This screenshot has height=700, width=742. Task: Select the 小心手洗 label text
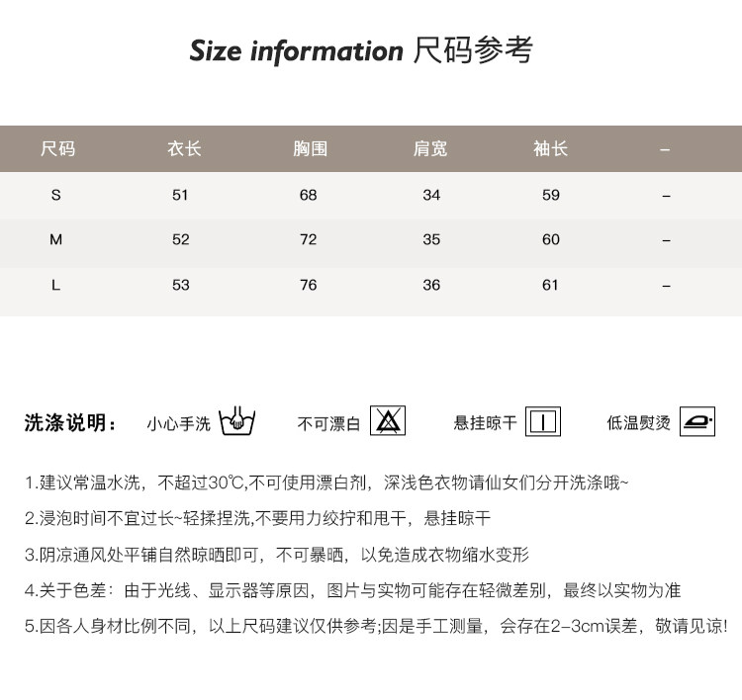tap(179, 423)
